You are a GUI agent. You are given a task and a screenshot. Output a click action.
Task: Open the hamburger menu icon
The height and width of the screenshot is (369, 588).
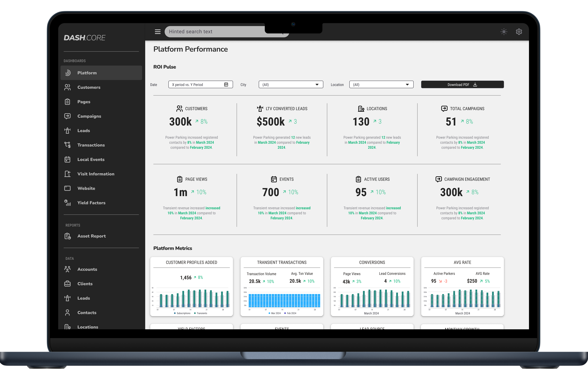(158, 32)
